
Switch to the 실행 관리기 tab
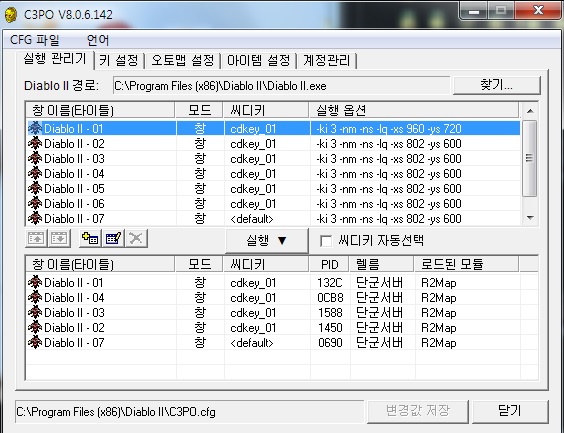(55, 59)
